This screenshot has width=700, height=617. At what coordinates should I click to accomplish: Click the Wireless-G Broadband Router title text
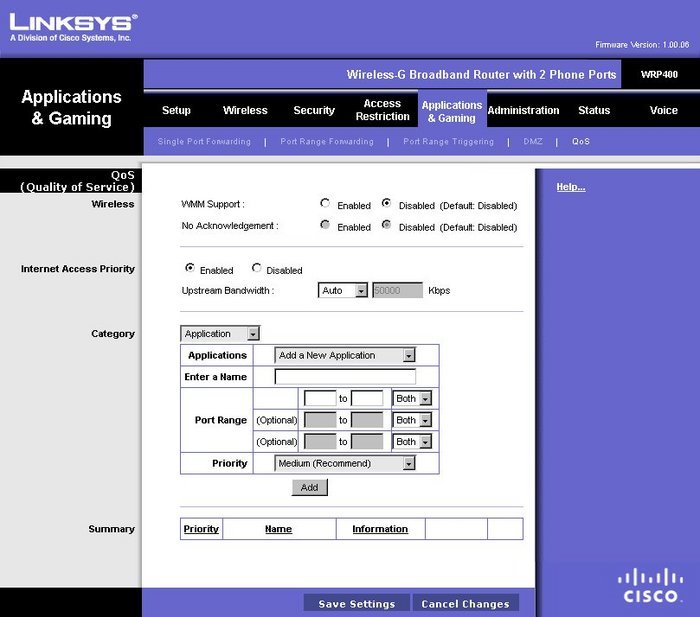[481, 75]
